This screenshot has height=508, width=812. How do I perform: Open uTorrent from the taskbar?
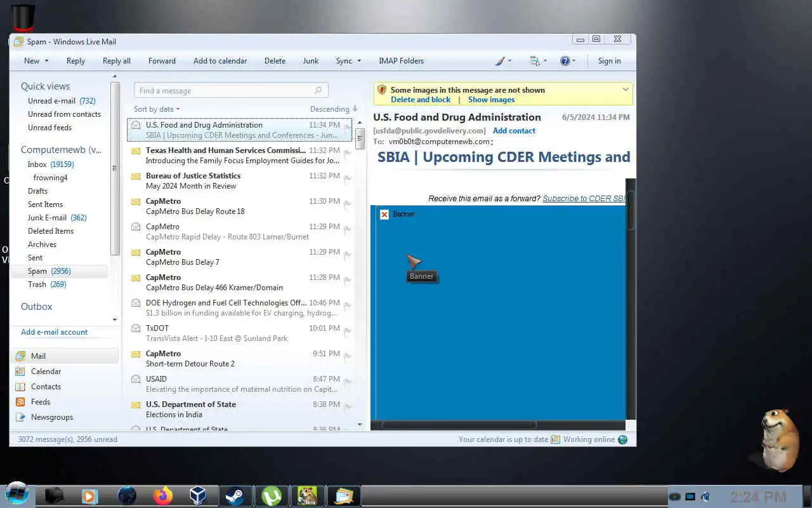[x=272, y=495]
